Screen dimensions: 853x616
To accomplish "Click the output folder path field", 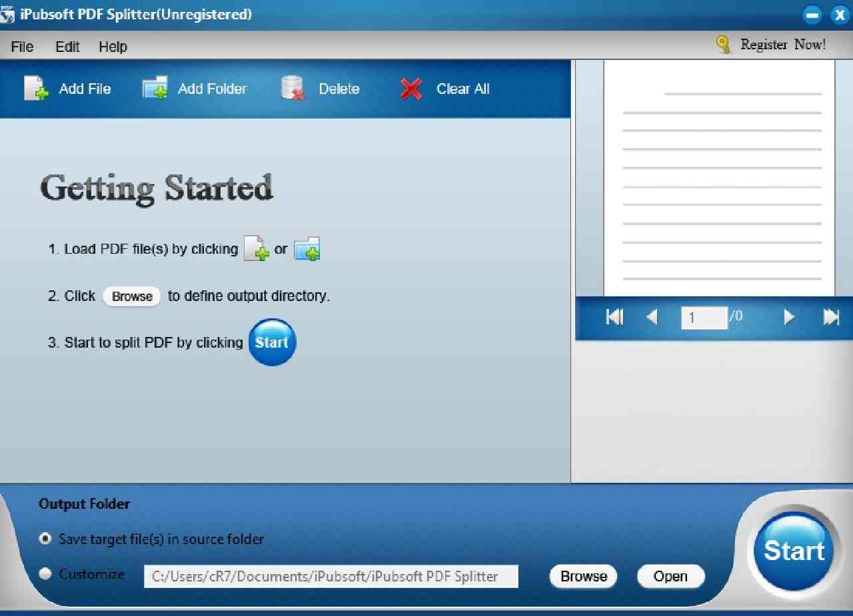I will coord(331,577).
